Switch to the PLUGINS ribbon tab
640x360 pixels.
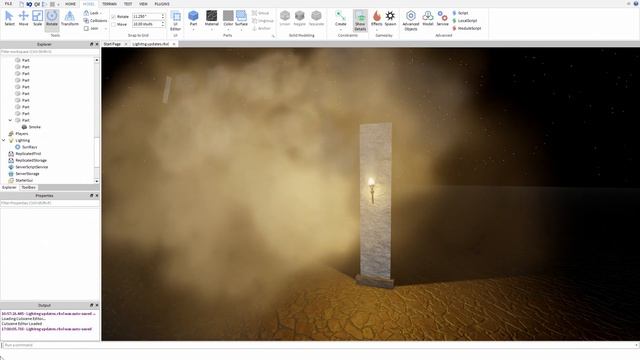(162, 4)
